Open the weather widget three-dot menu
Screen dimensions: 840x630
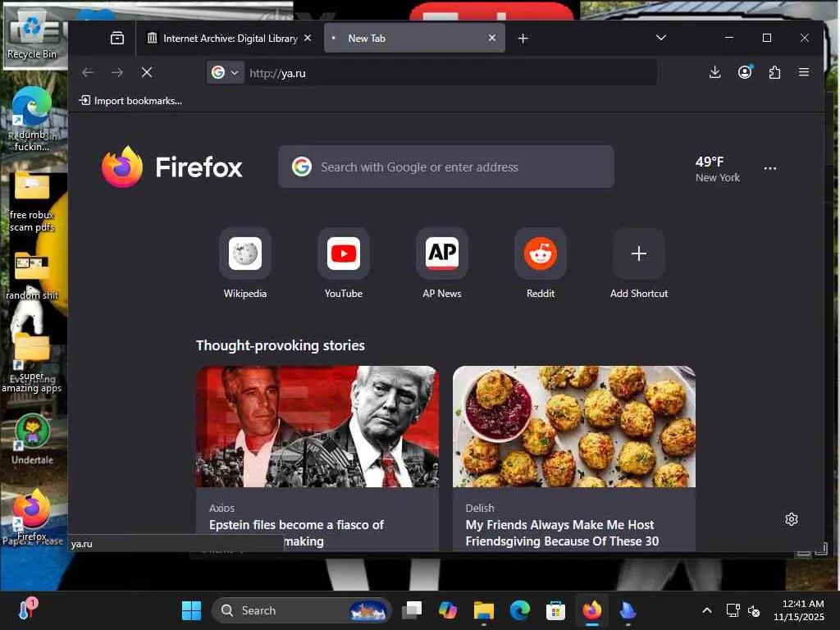point(769,169)
